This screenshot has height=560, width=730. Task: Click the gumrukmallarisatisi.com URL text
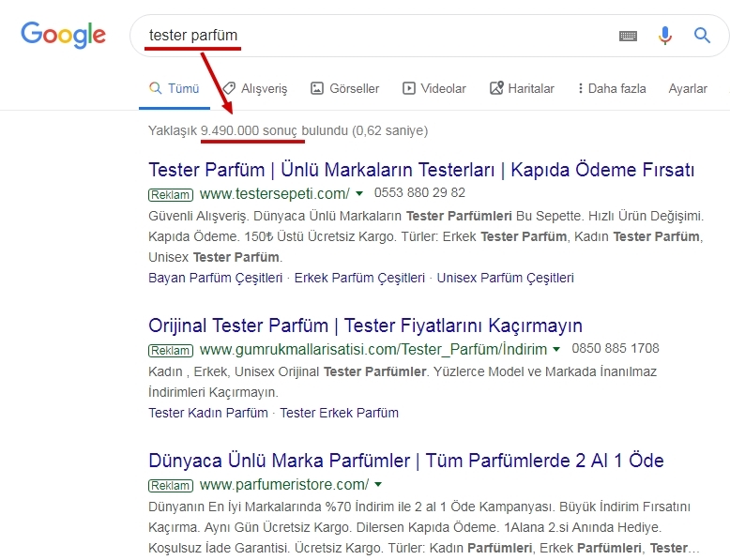coord(373,349)
